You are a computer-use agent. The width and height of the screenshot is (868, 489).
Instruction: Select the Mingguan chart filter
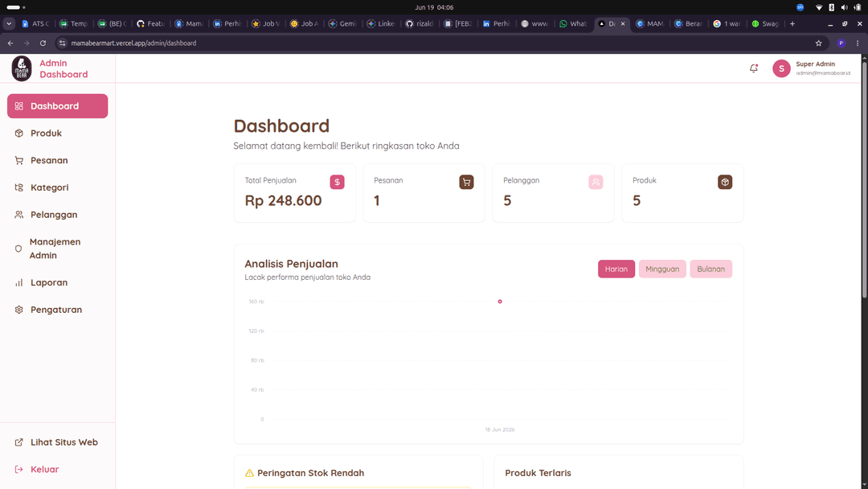click(x=662, y=269)
